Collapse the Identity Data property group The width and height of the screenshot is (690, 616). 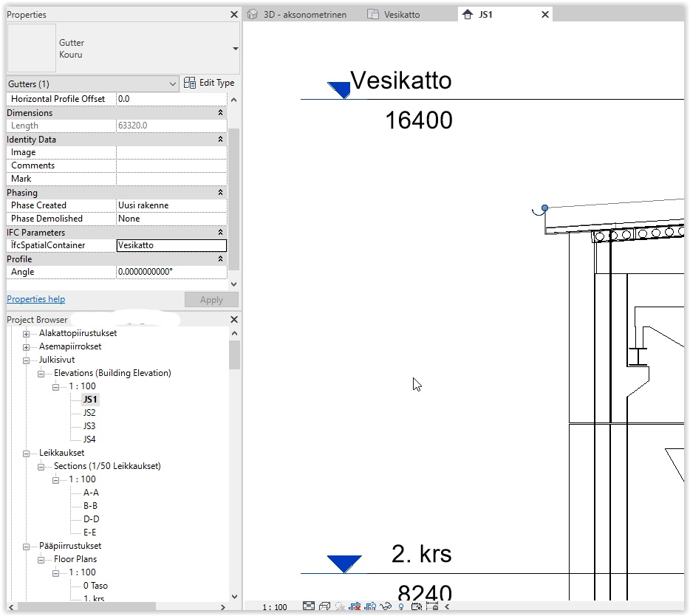220,140
